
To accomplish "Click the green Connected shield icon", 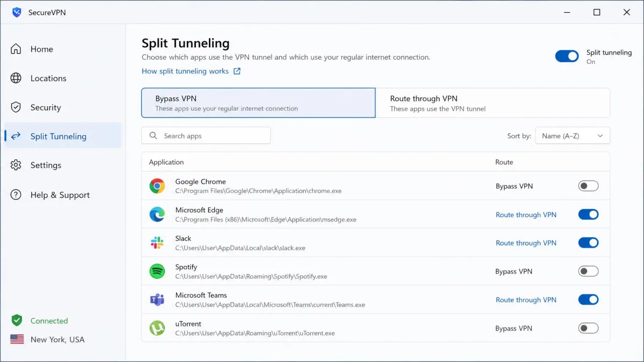I will tap(17, 321).
